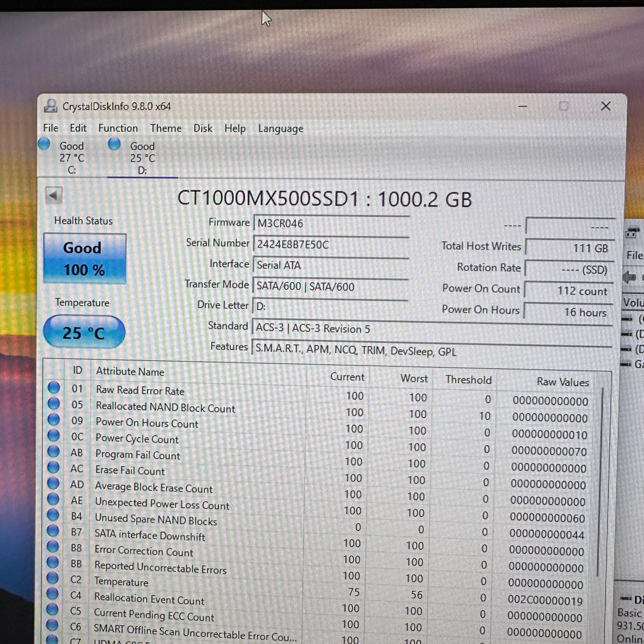
Task: Click the Threshold column header
Action: click(x=468, y=380)
